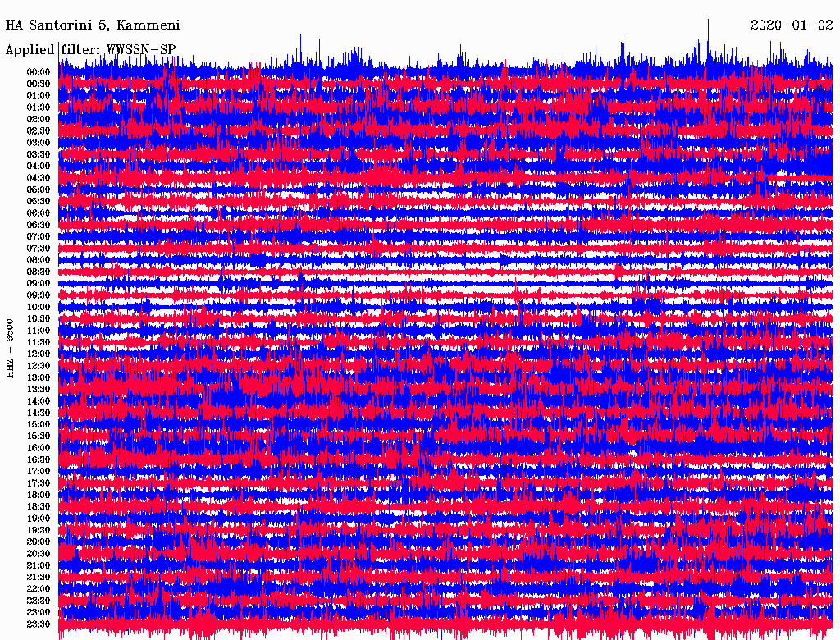Image resolution: width=840 pixels, height=640 pixels.
Task: Select the 10:00 time label
Action: click(x=39, y=307)
